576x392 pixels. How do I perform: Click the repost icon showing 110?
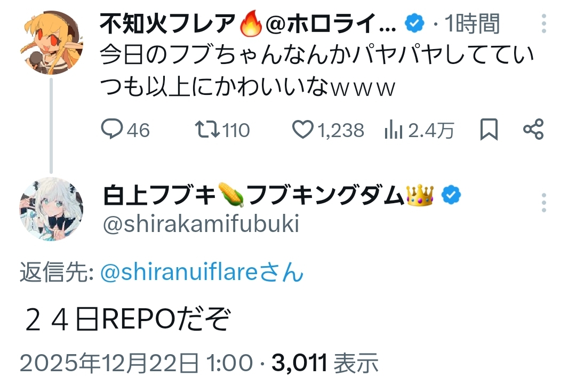click(x=206, y=130)
